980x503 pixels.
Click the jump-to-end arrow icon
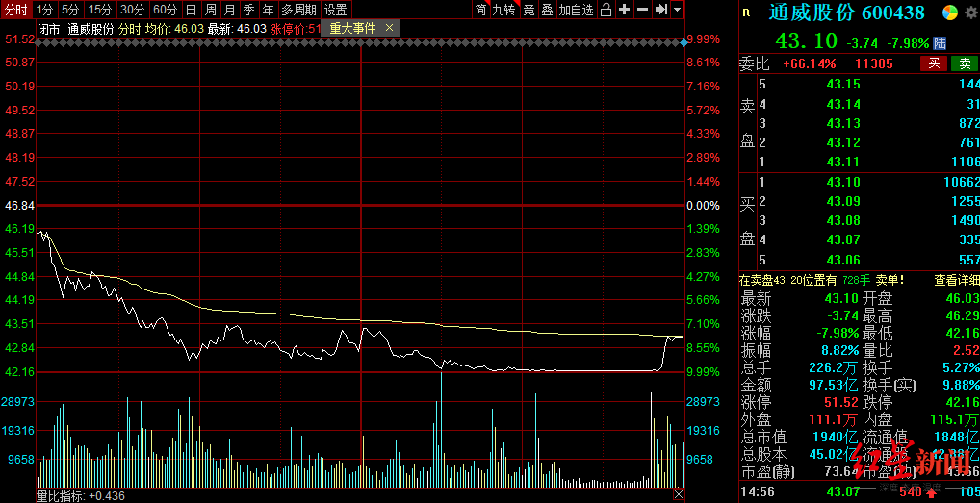(660, 10)
